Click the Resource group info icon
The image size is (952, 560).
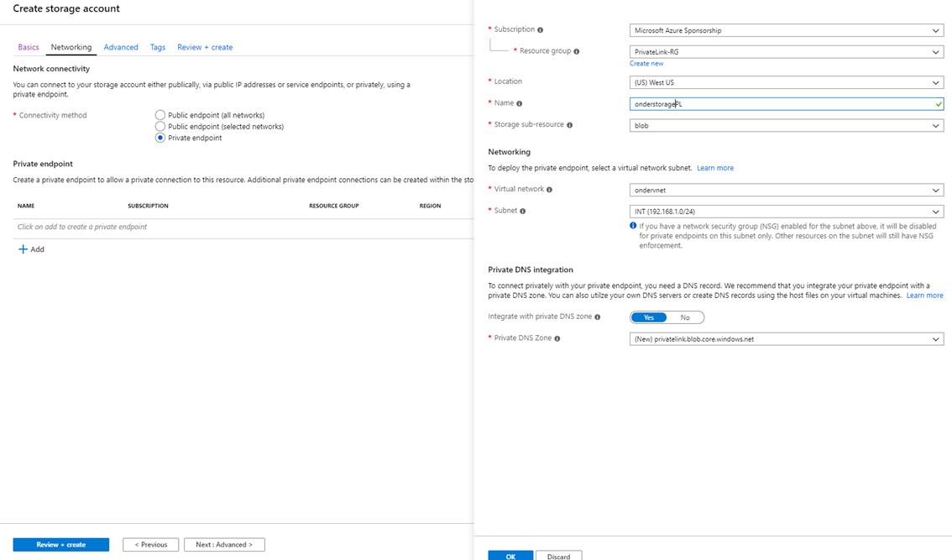[576, 51]
